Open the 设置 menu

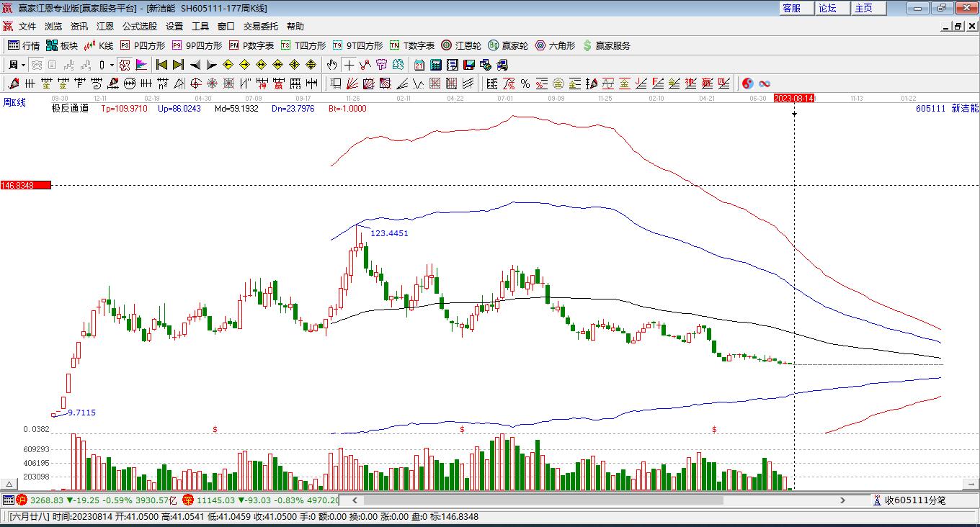(174, 27)
